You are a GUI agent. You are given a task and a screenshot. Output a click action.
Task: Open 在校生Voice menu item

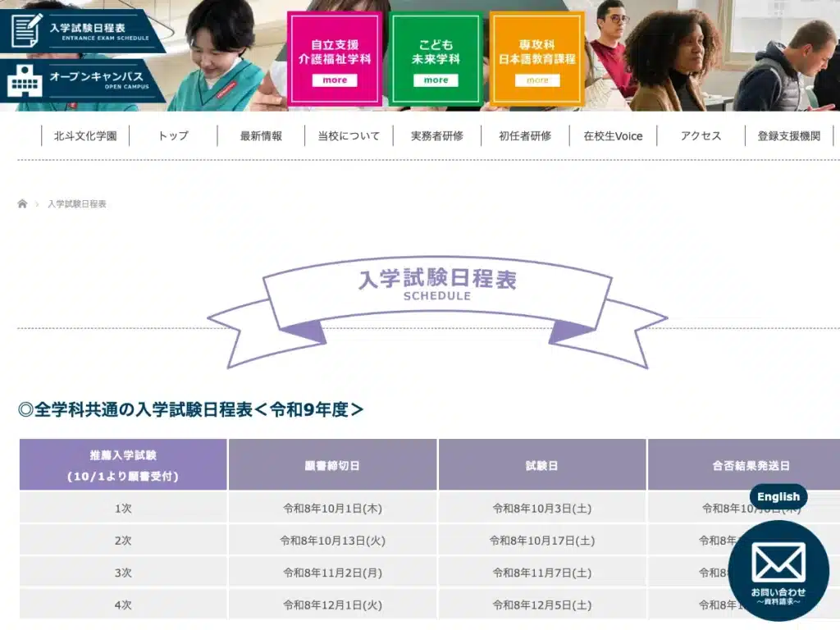613,136
